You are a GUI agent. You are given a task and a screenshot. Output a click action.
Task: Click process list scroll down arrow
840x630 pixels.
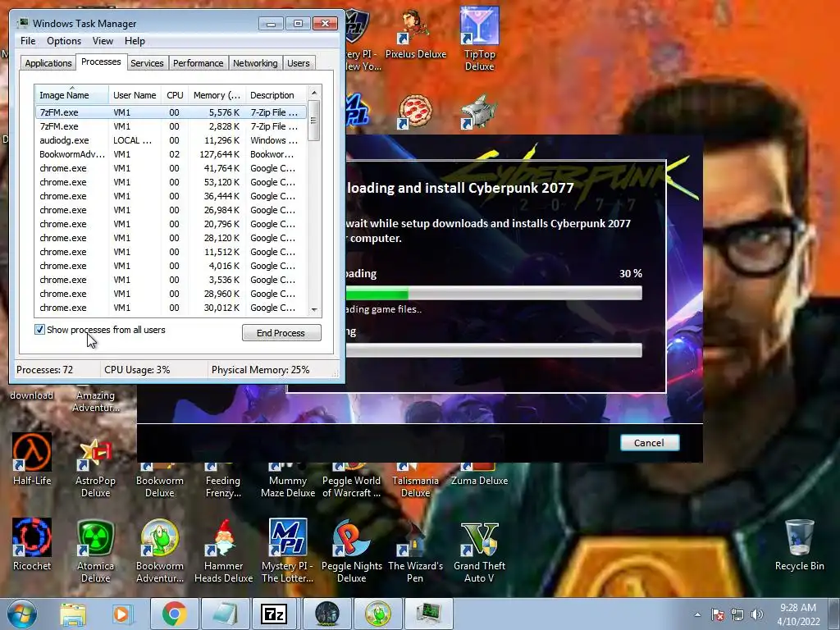click(x=314, y=309)
